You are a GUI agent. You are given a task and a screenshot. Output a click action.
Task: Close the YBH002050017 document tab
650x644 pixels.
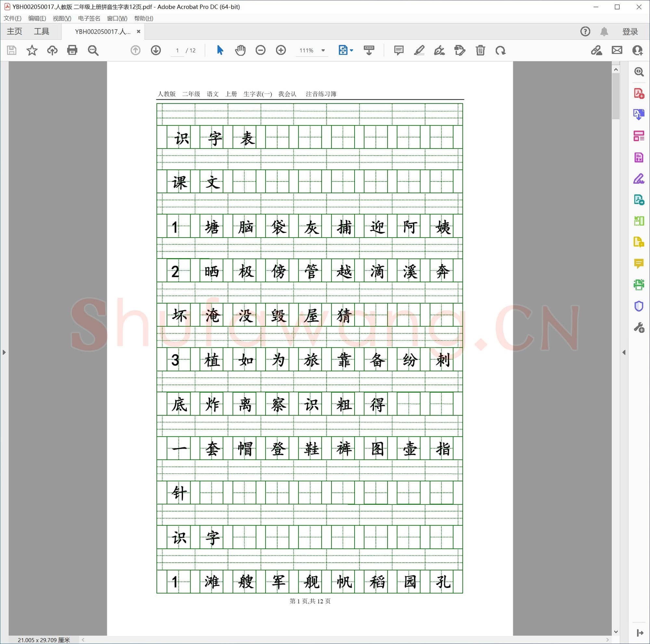[138, 32]
